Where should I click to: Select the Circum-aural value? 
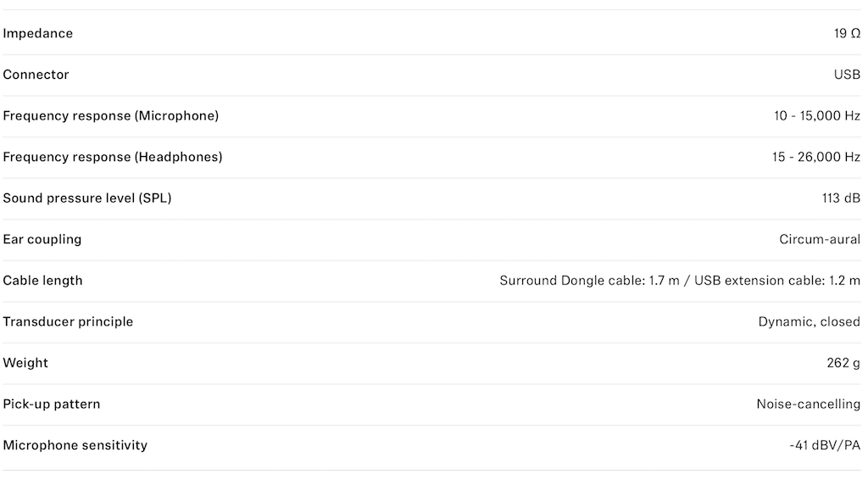point(820,239)
